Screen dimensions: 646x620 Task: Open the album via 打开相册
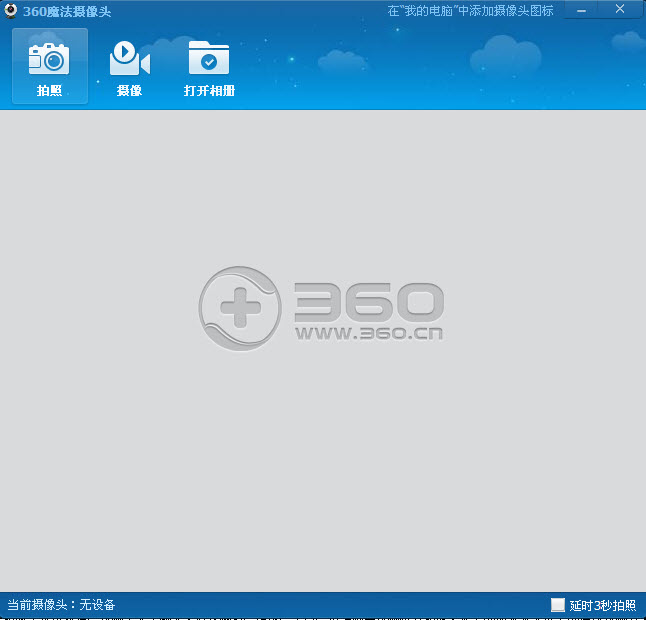(x=209, y=68)
